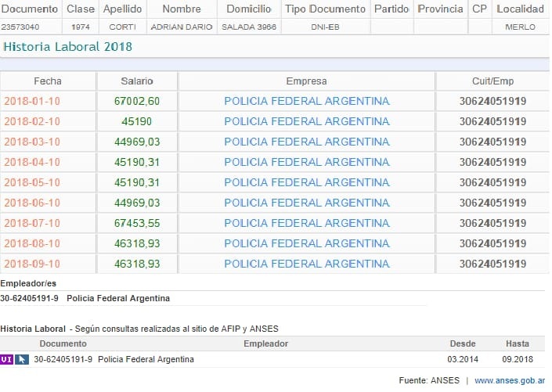The height and width of the screenshot is (392, 552).
Task: Click the date 2018-07-10
Action: pyautogui.click(x=32, y=223)
